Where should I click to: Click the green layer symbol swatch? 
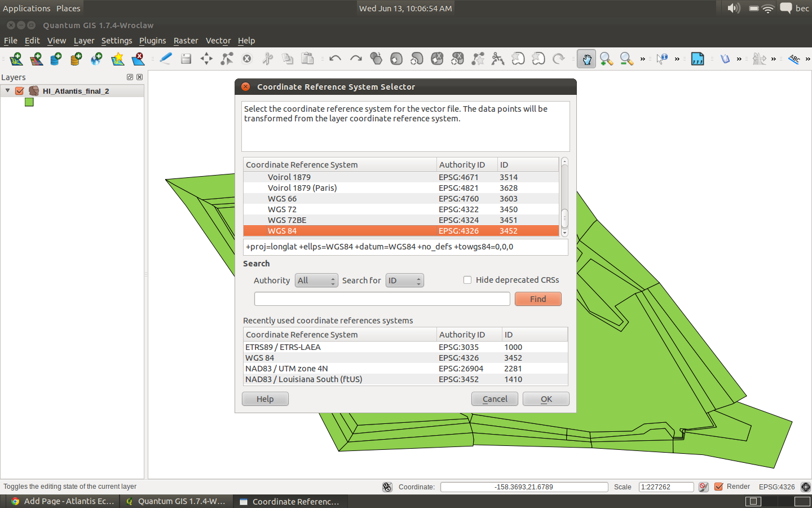pyautogui.click(x=29, y=102)
